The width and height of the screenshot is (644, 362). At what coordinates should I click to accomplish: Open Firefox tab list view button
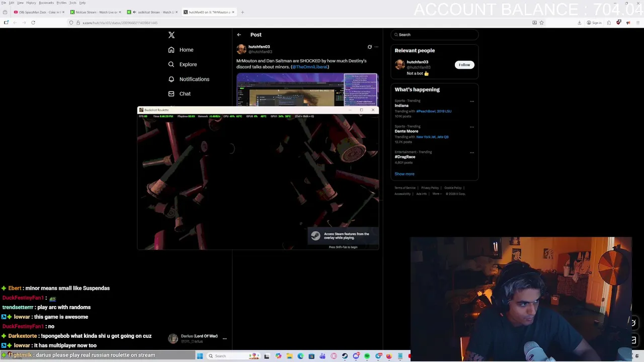point(5,12)
